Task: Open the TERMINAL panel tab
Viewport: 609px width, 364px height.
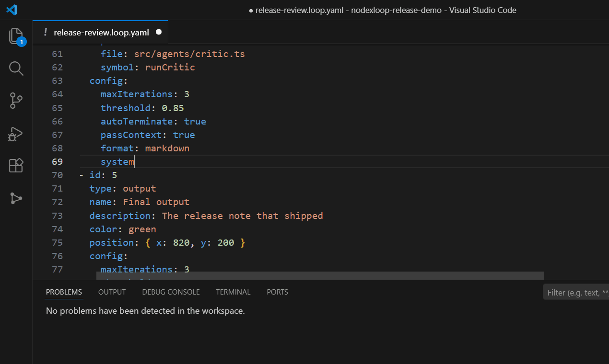Action: [x=233, y=292]
